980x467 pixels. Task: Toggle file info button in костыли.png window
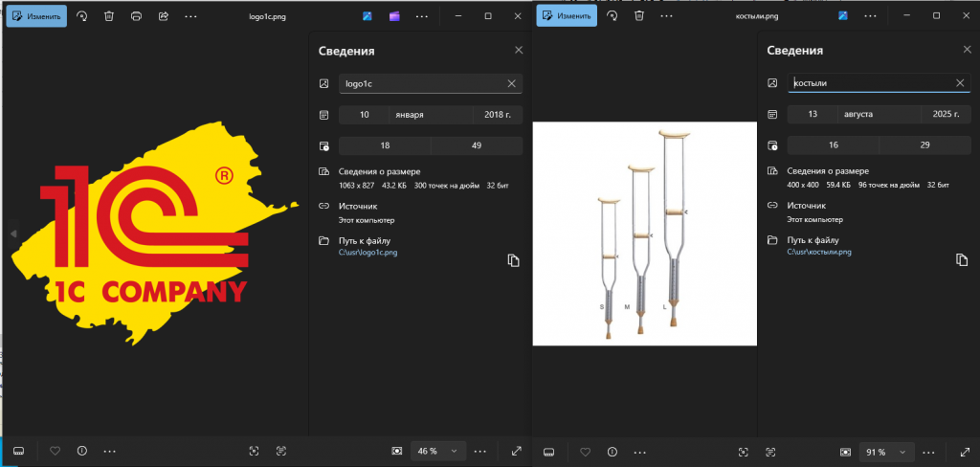point(612,452)
